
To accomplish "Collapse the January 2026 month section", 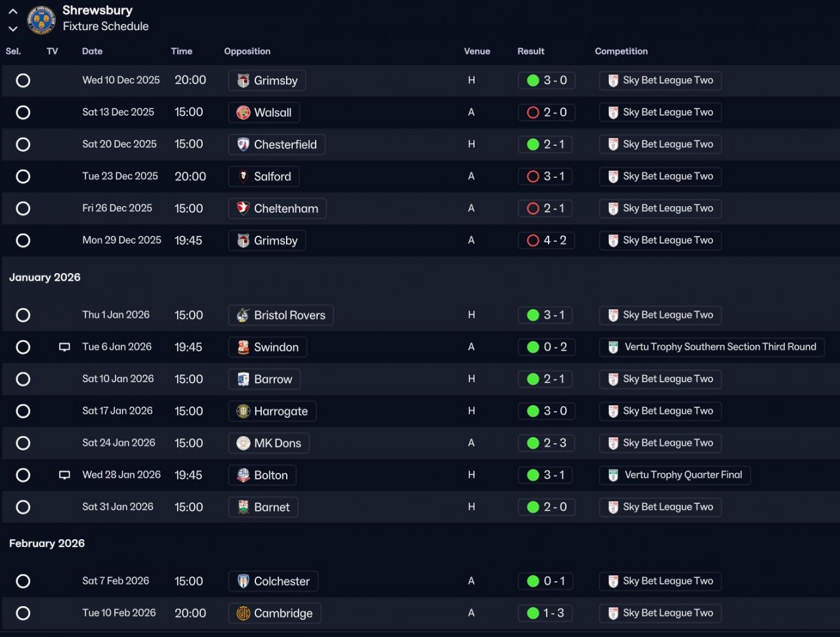I will pyautogui.click(x=45, y=278).
